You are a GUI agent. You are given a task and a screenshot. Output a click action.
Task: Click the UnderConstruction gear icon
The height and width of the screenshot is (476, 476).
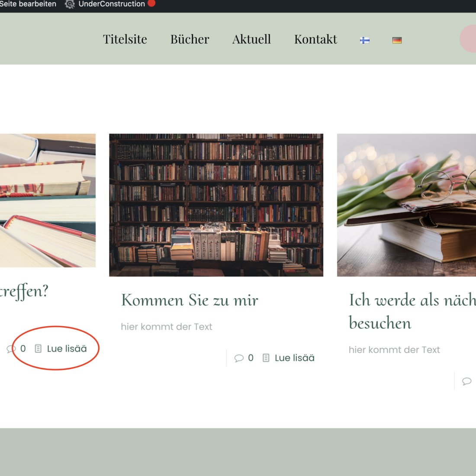tap(70, 4)
